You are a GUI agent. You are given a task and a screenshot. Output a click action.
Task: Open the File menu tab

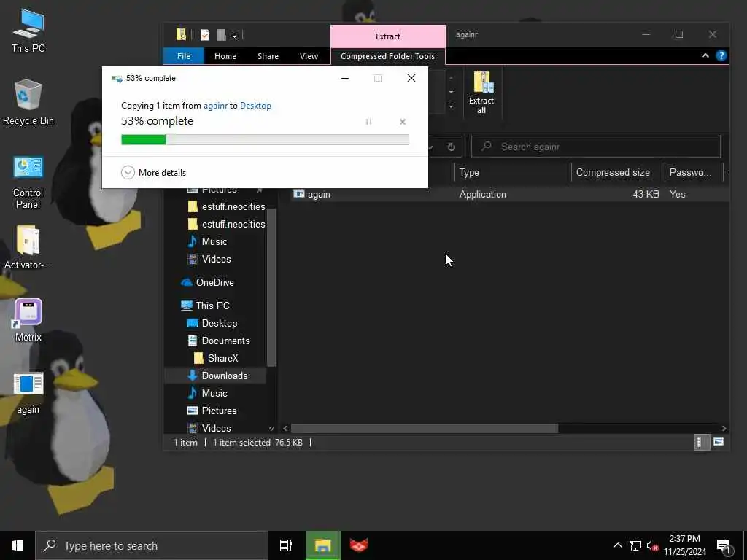click(x=183, y=56)
